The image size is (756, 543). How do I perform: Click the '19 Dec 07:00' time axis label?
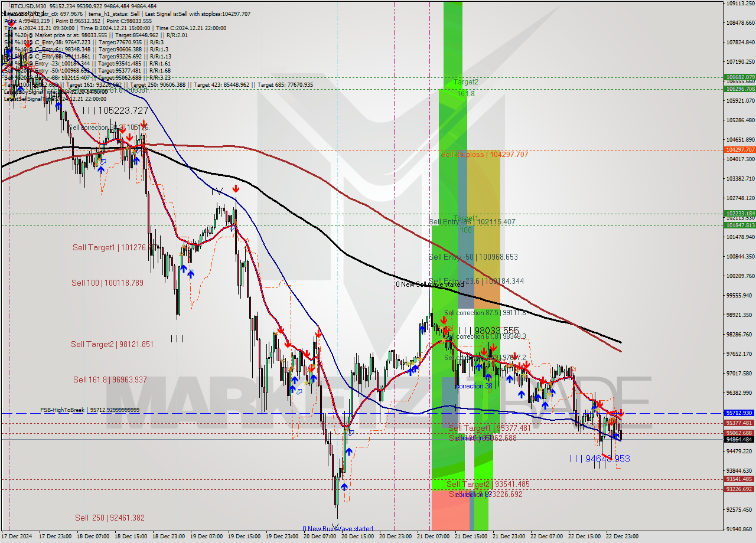pyautogui.click(x=207, y=537)
